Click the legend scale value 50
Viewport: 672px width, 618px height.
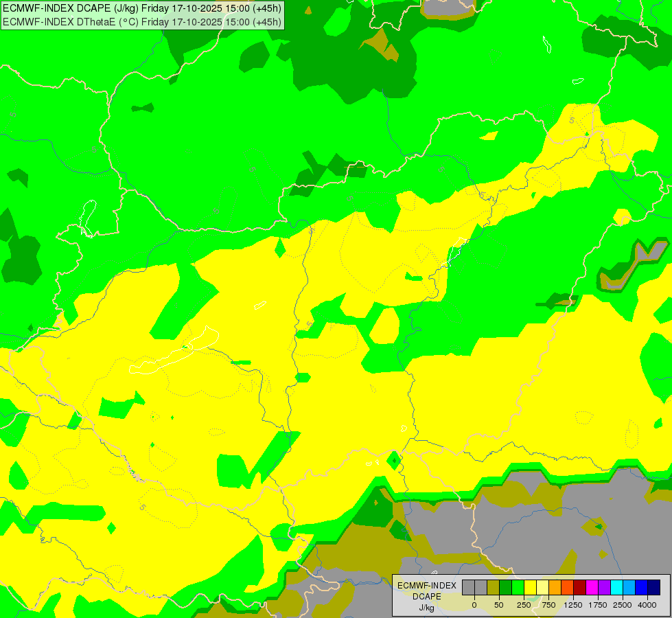[499, 605]
